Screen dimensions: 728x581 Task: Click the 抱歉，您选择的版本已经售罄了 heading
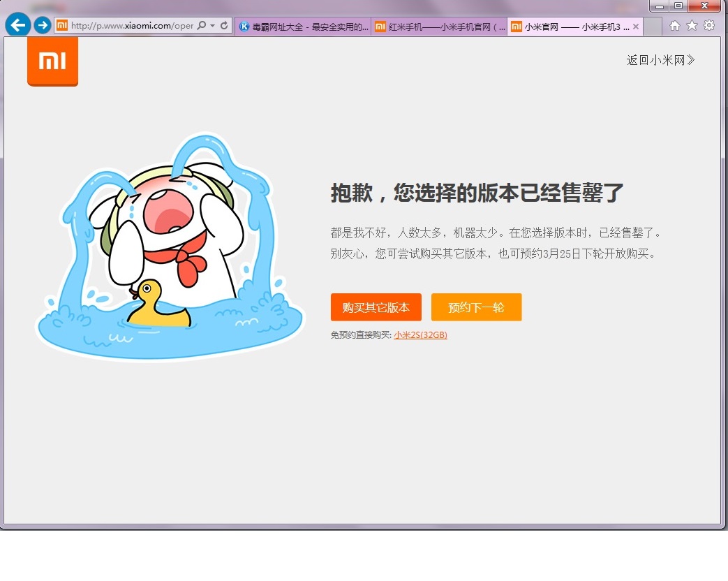pyautogui.click(x=477, y=193)
